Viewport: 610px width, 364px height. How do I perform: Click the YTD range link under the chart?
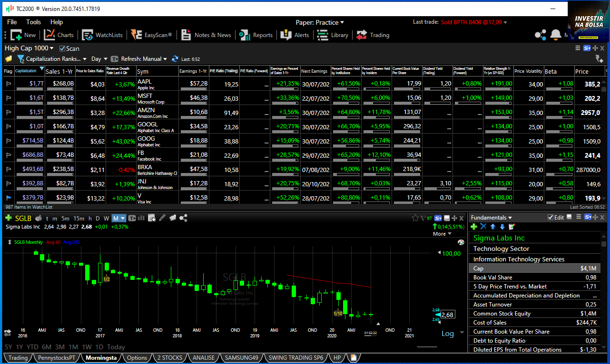point(32,347)
